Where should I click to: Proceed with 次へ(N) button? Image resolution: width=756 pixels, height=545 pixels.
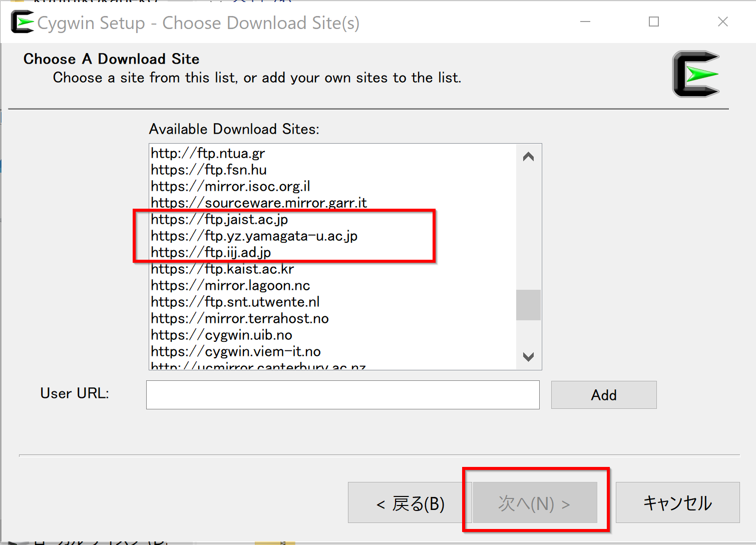pyautogui.click(x=535, y=502)
